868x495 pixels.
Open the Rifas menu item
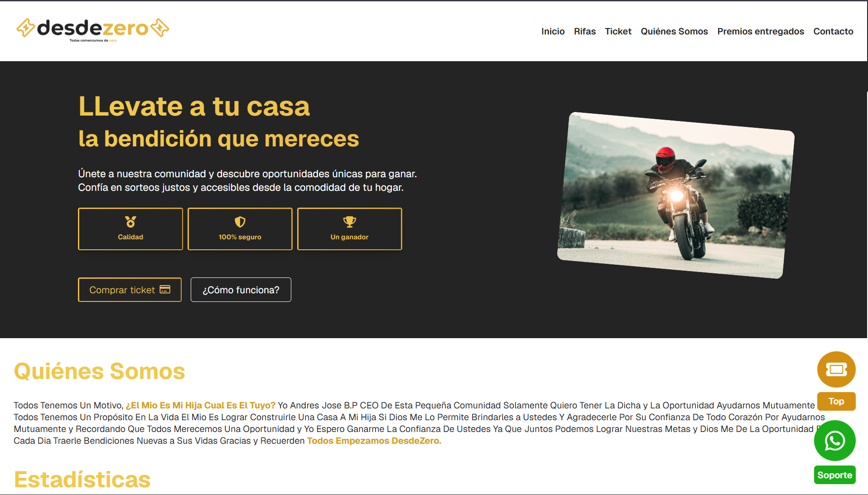[x=585, y=31]
